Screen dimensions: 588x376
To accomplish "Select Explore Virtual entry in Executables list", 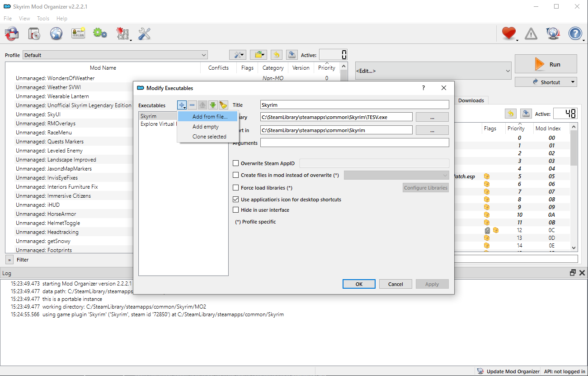I will tap(158, 124).
